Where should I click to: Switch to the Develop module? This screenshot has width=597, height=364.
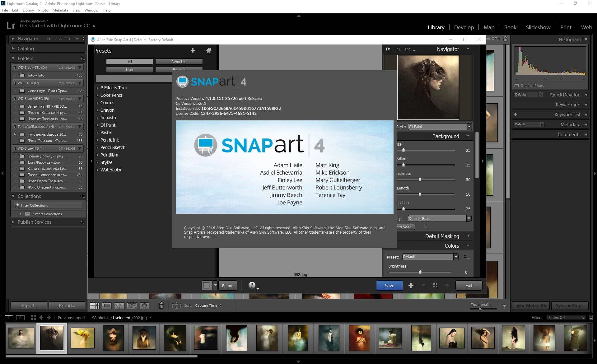point(464,27)
